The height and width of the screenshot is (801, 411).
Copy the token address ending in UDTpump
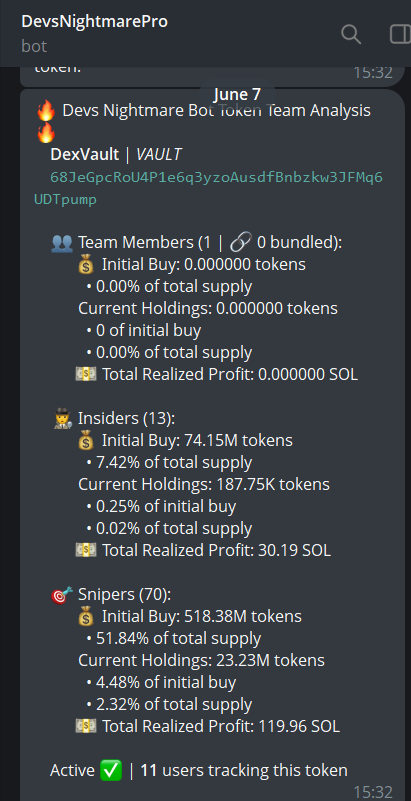208,189
